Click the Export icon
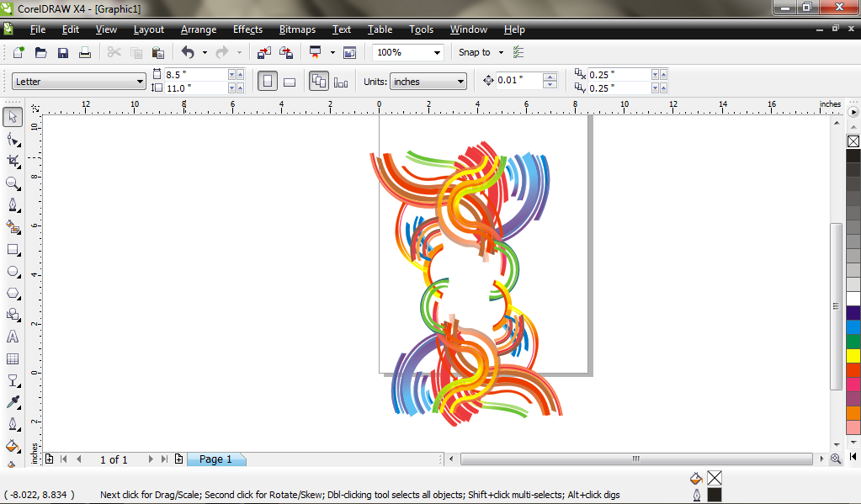Image resolution: width=861 pixels, height=504 pixels. pos(286,52)
